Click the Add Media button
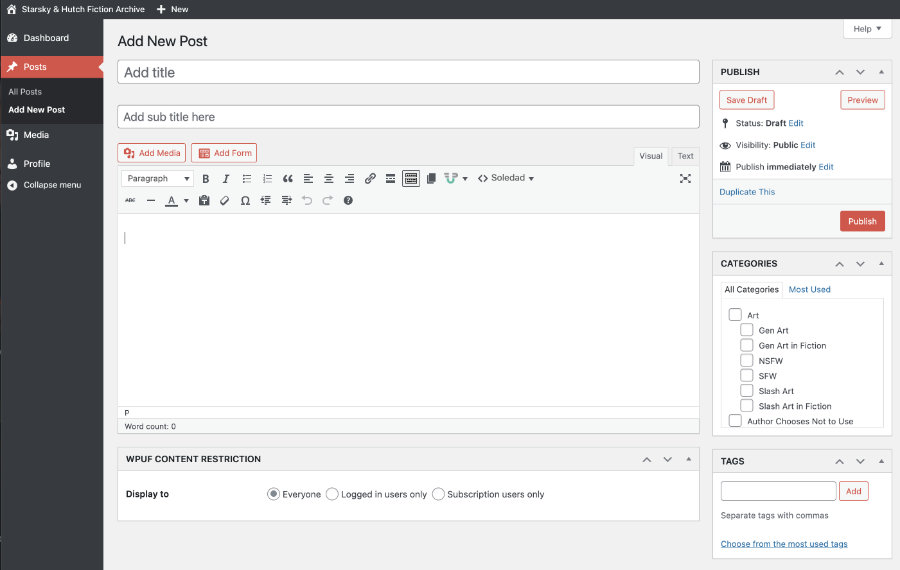 (x=152, y=153)
